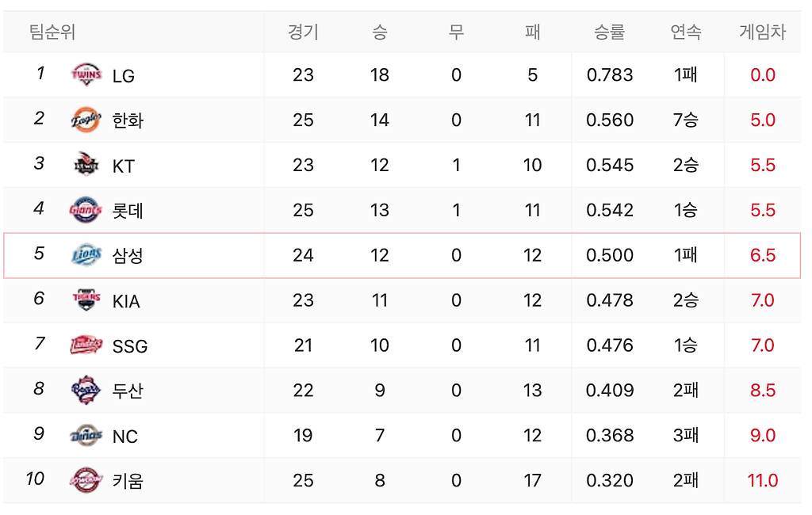Click the Hanwha Eagles team logo
812x515 pixels.
[x=86, y=120]
